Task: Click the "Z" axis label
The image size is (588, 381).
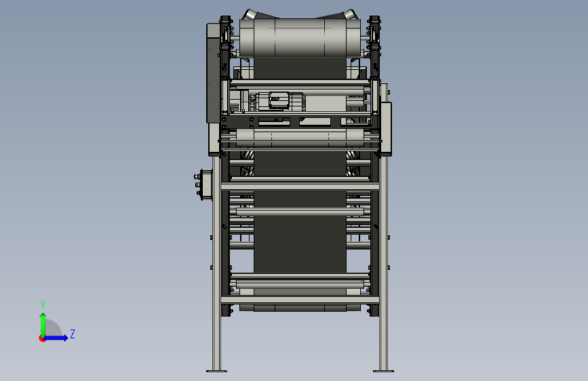Action: pos(73,334)
